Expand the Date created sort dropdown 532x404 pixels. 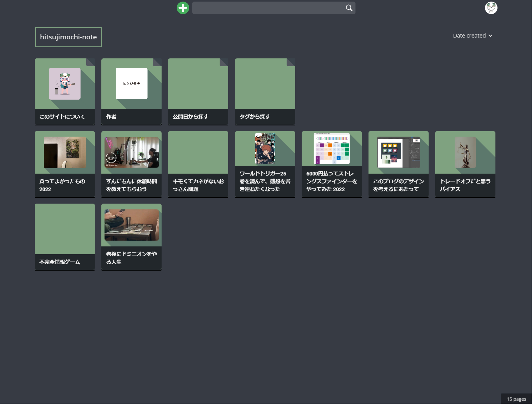tap(469, 36)
